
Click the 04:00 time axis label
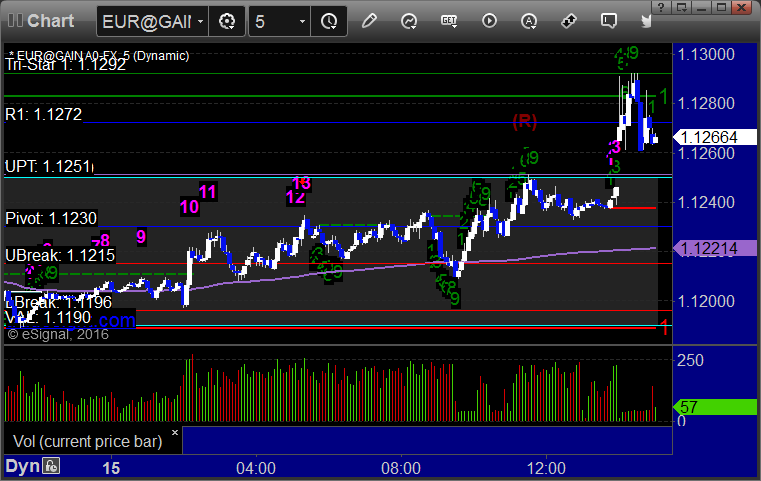tap(256, 468)
